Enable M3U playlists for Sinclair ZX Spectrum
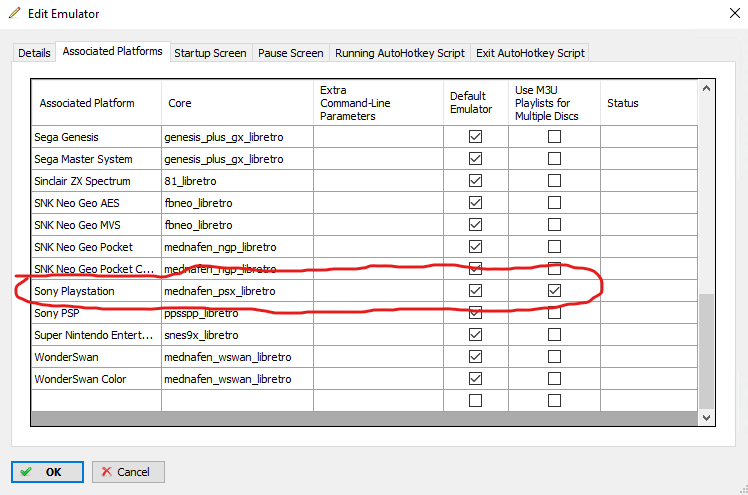 point(554,181)
